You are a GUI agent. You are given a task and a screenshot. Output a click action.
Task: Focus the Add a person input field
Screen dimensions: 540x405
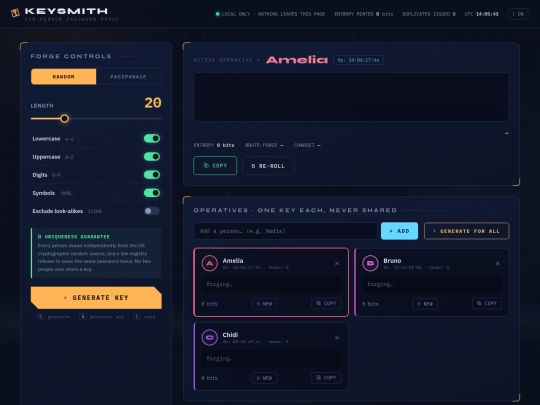pos(285,231)
